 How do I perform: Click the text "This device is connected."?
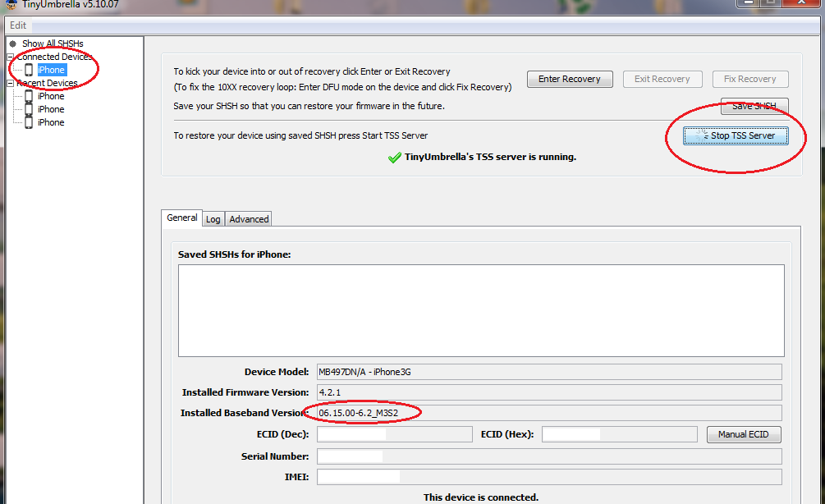[481, 497]
